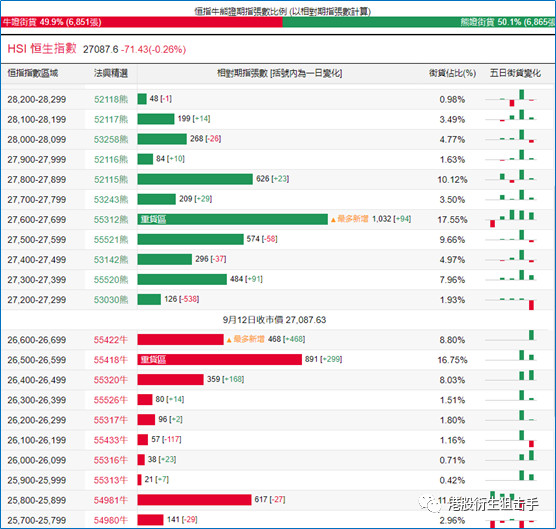View the five-day mini chart for 28,200-28,299

(x=512, y=99)
